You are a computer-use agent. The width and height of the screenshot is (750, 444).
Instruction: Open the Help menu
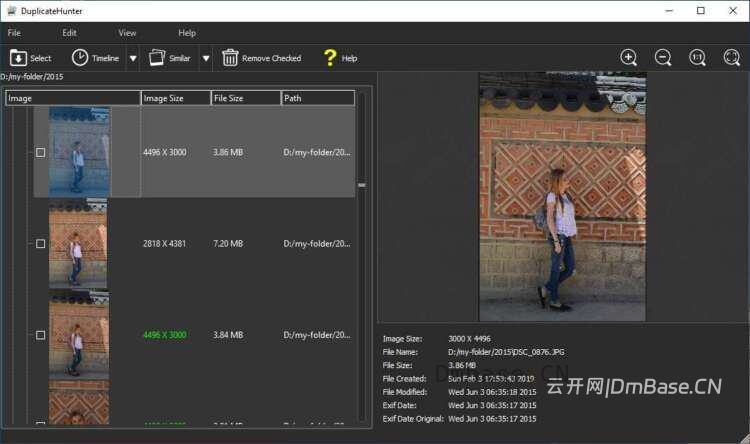click(x=187, y=33)
